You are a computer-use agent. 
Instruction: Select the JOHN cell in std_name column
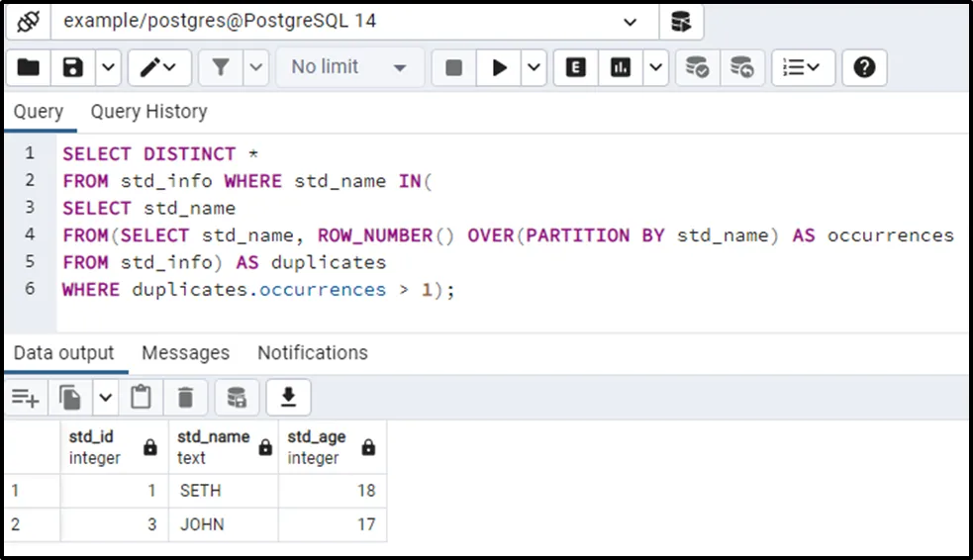[223, 524]
